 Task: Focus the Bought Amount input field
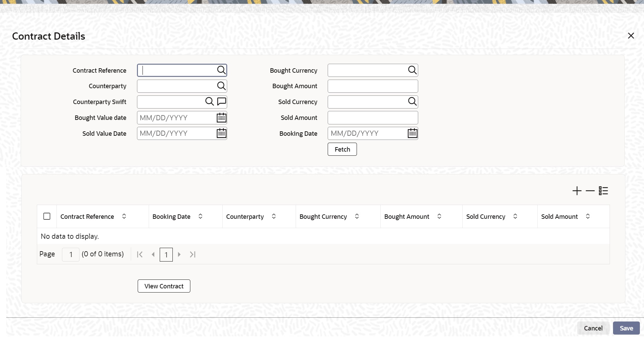tap(373, 86)
